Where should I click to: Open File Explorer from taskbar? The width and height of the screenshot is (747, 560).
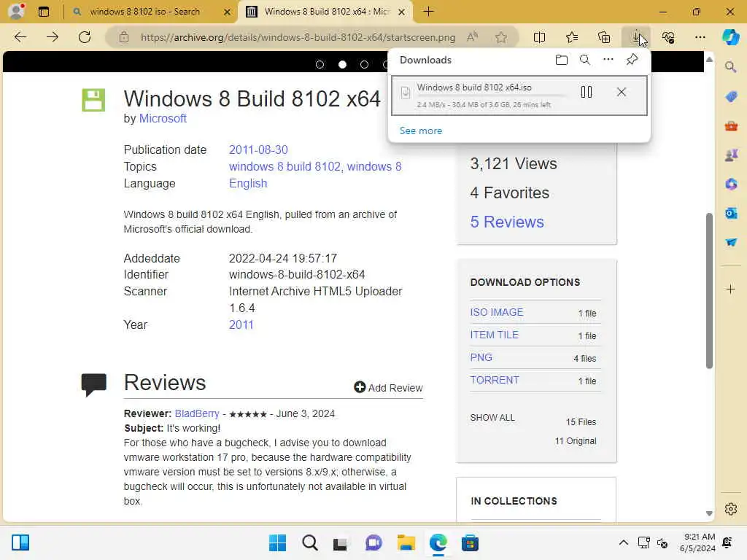pyautogui.click(x=406, y=542)
